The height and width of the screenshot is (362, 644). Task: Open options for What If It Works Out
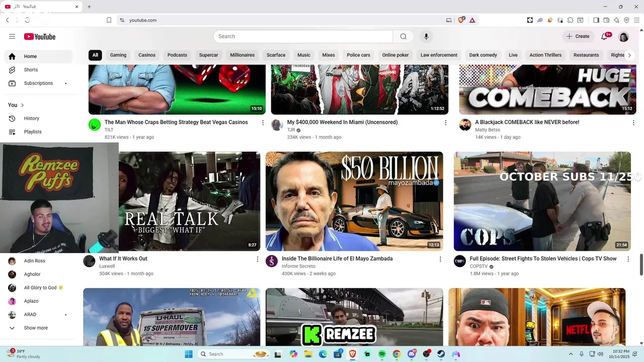[x=258, y=259]
